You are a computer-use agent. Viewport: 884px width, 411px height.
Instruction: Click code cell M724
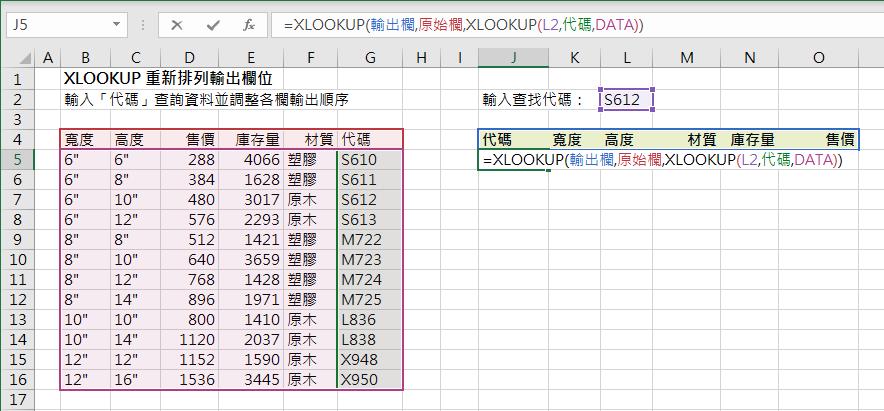click(370, 280)
